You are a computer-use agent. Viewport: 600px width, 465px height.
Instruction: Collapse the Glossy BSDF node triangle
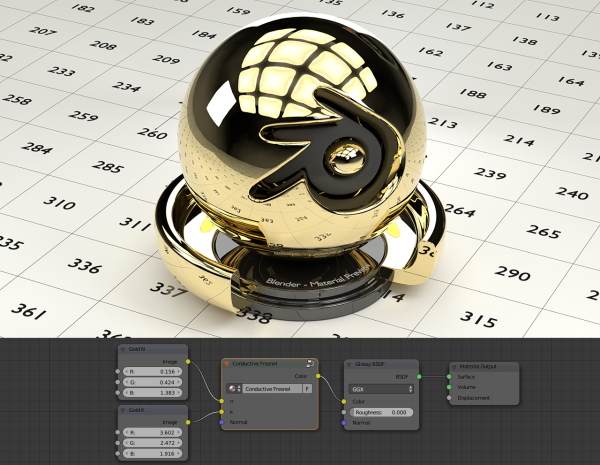tap(349, 364)
